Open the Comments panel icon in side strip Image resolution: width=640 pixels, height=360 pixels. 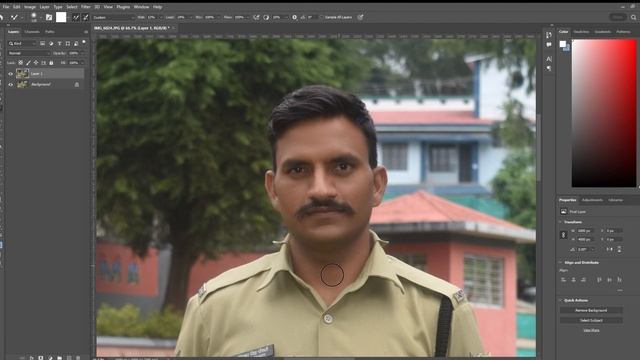pyautogui.click(x=549, y=44)
